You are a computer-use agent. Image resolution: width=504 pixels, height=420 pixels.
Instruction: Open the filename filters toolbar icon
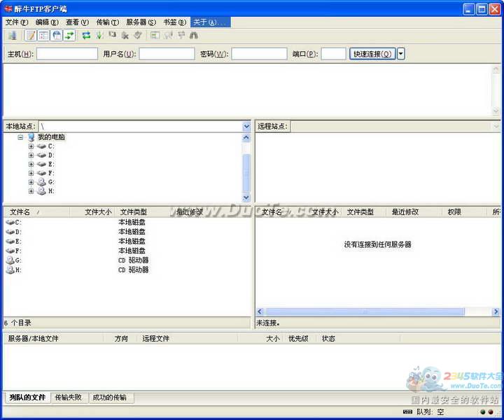(155, 35)
